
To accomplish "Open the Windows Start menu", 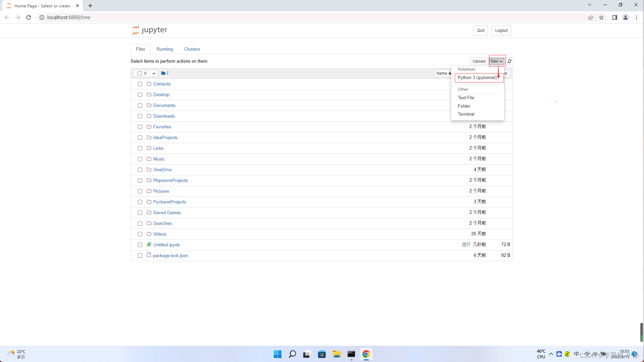I will pyautogui.click(x=277, y=354).
